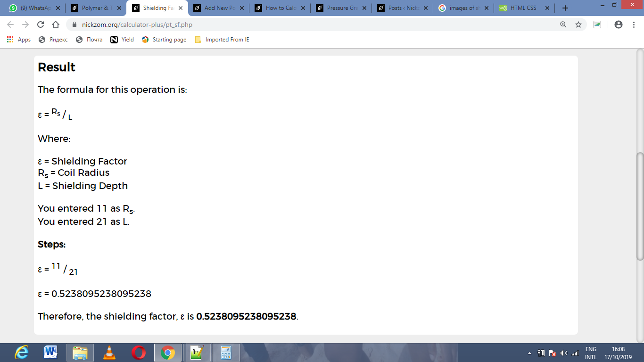644x362 pixels.
Task: Reload the current page
Action: click(x=41, y=25)
